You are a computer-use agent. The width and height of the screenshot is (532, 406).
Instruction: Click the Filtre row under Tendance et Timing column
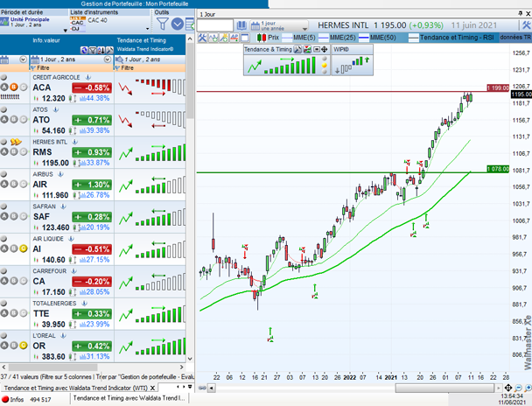point(150,68)
